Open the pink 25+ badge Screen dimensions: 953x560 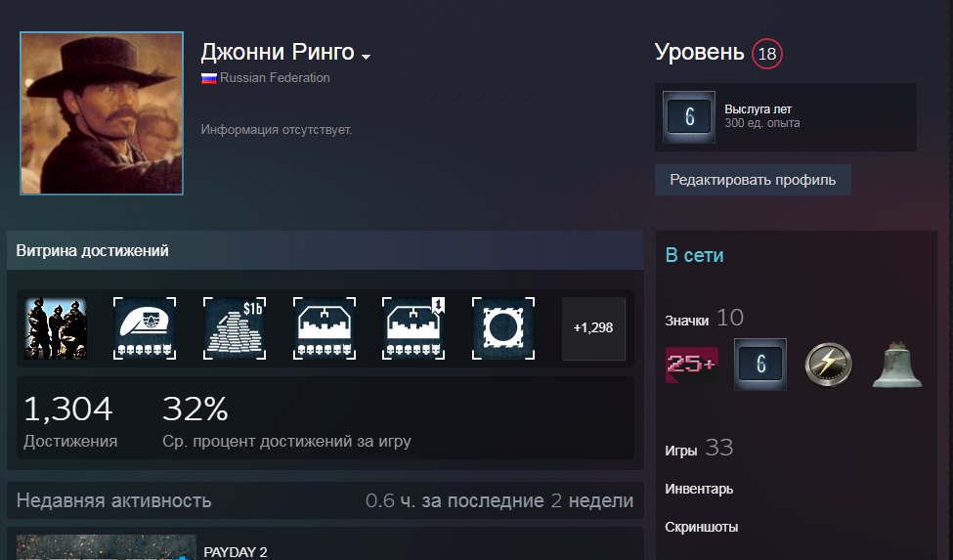692,365
